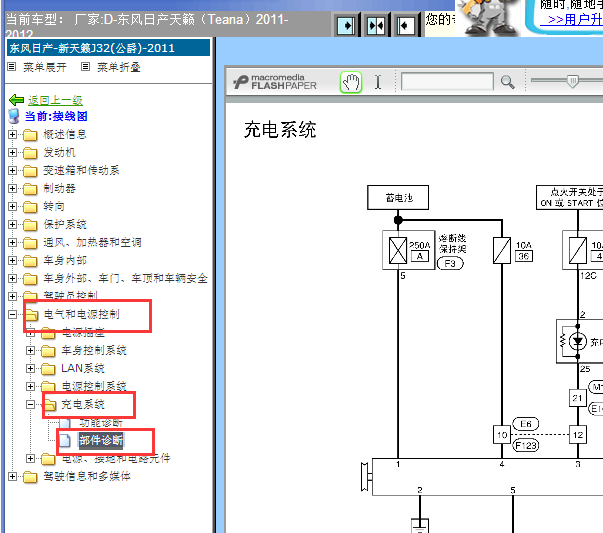Click the 制动器 folder icon

coord(30,189)
